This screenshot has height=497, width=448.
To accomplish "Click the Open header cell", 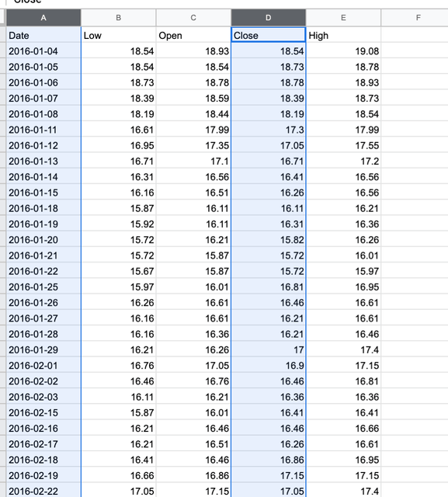I will click(x=193, y=35).
